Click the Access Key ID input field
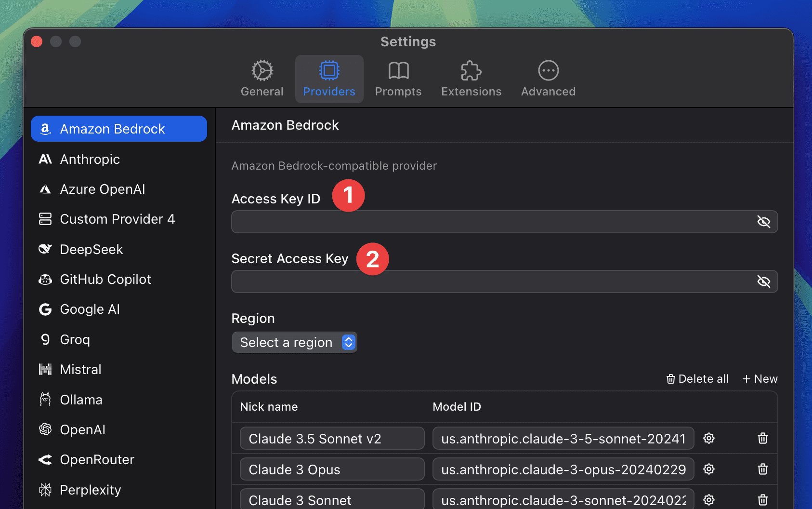Screen dimensions: 812x509 pyautogui.click(x=491, y=222)
